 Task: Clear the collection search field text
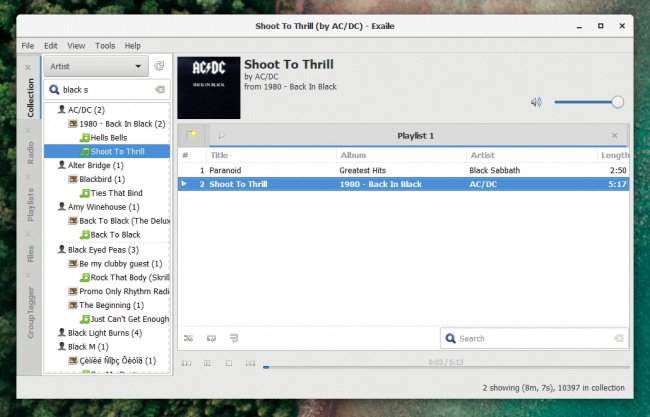(x=160, y=90)
